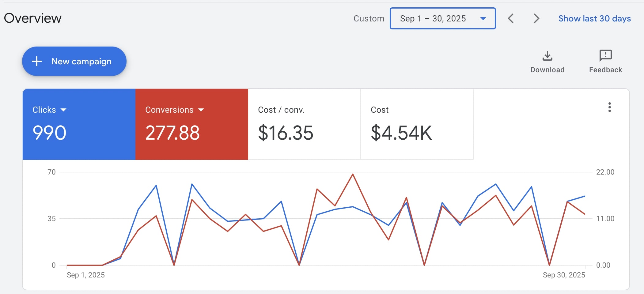644x294 pixels.
Task: Click the highest peak of red conversions line
Action: tap(353, 174)
